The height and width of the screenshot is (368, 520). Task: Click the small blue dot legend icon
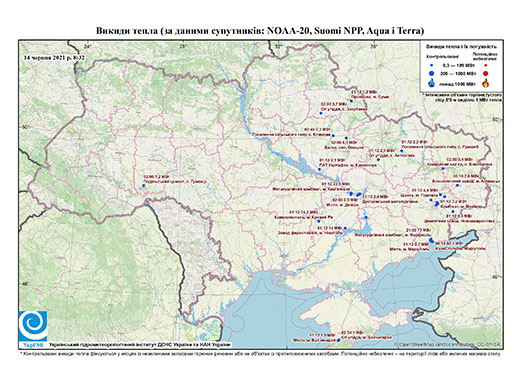(x=432, y=65)
